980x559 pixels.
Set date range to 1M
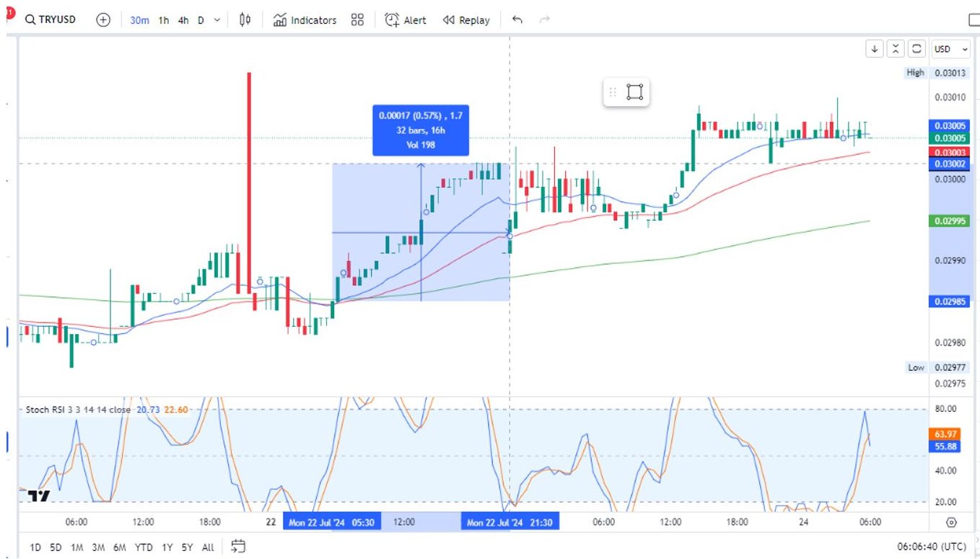point(76,547)
